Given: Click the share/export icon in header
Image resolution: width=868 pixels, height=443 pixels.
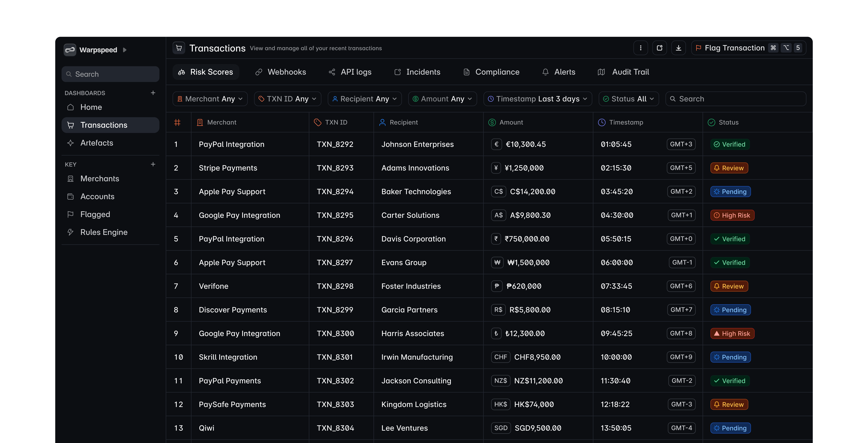Looking at the screenshot, I should point(659,48).
